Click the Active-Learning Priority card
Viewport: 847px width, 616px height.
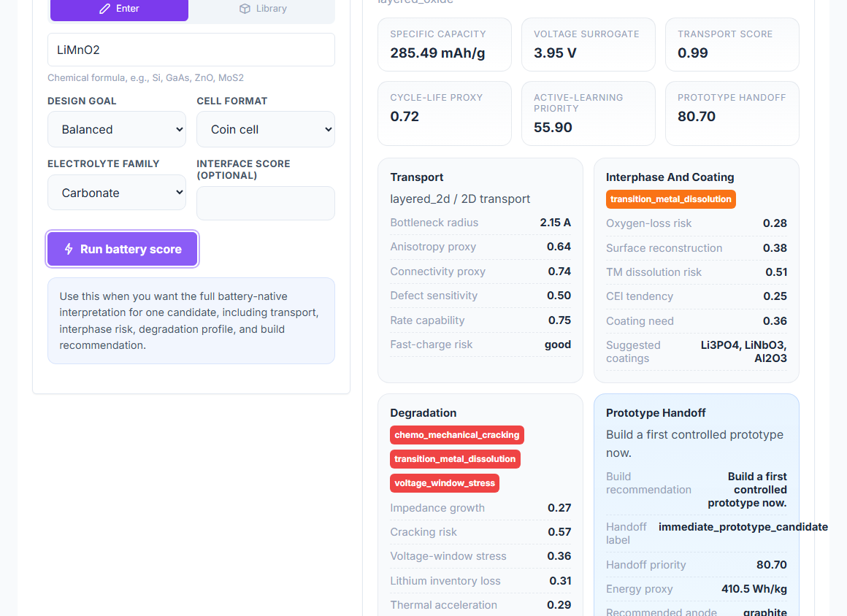589,113
